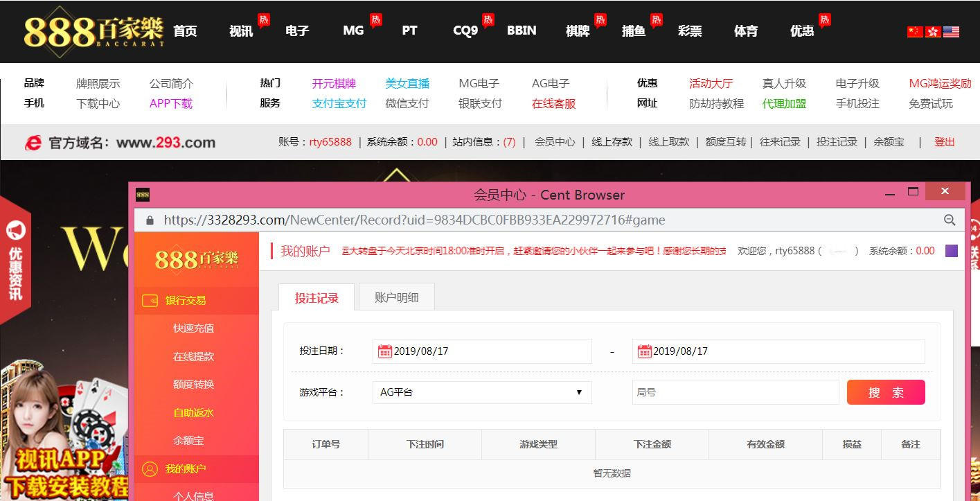Select 余额宝 in sidebar
980x501 pixels.
[x=188, y=441]
